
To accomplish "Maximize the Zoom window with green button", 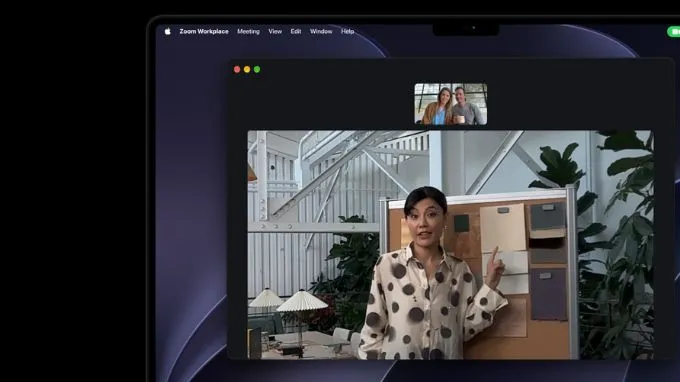I will click(257, 69).
